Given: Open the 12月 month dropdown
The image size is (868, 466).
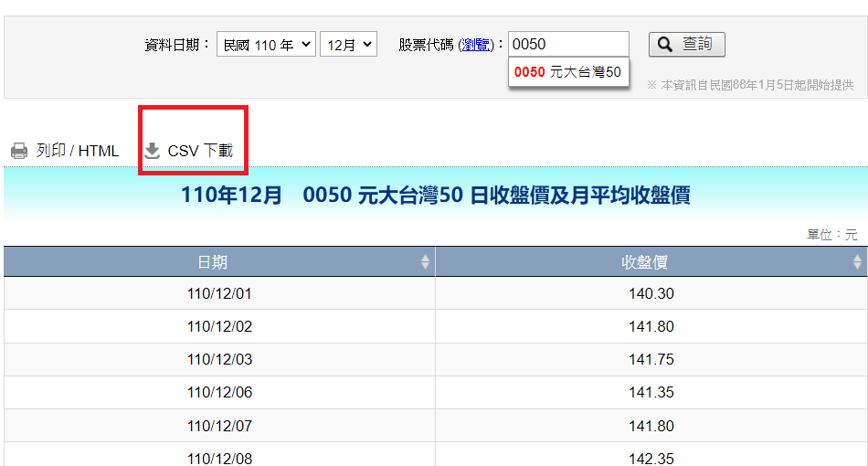Looking at the screenshot, I should coord(349,44).
